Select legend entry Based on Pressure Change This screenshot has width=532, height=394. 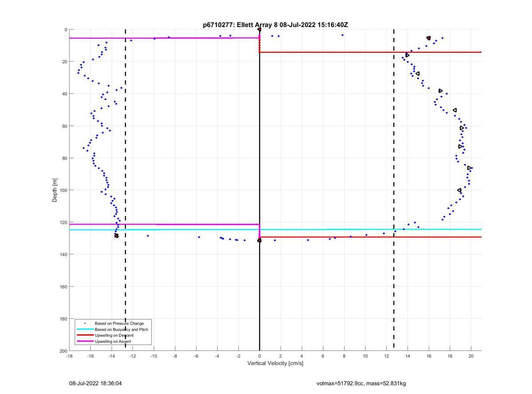(x=119, y=323)
